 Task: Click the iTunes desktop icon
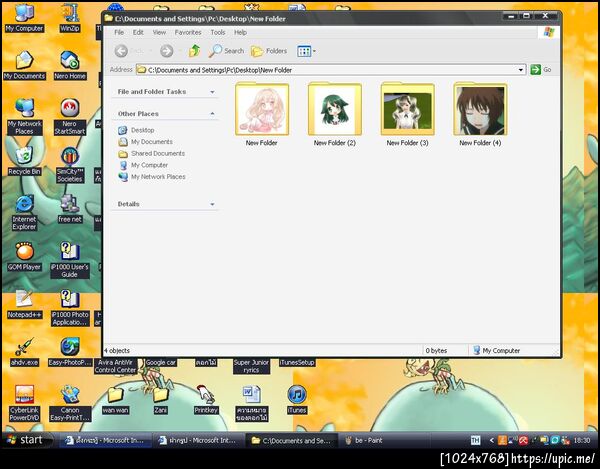pos(297,400)
